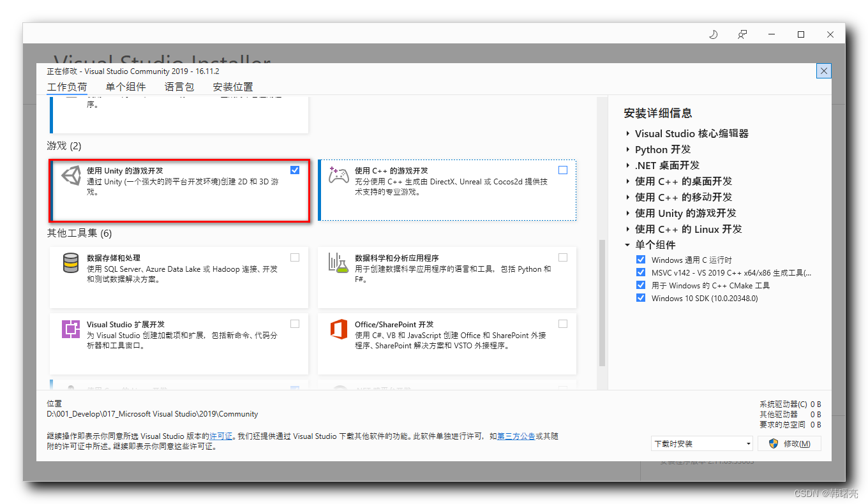Check Office/SharePoint development workload
Screen dimensions: 868x504
click(562, 323)
